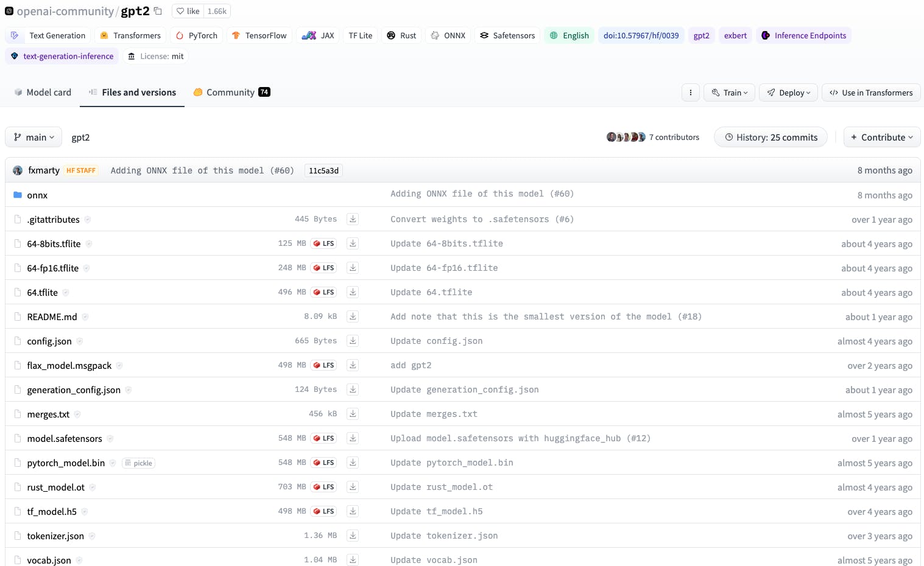Open the doi:10.57967/hf/0039 tag
Image resolution: width=924 pixels, height=566 pixels.
pyautogui.click(x=641, y=35)
